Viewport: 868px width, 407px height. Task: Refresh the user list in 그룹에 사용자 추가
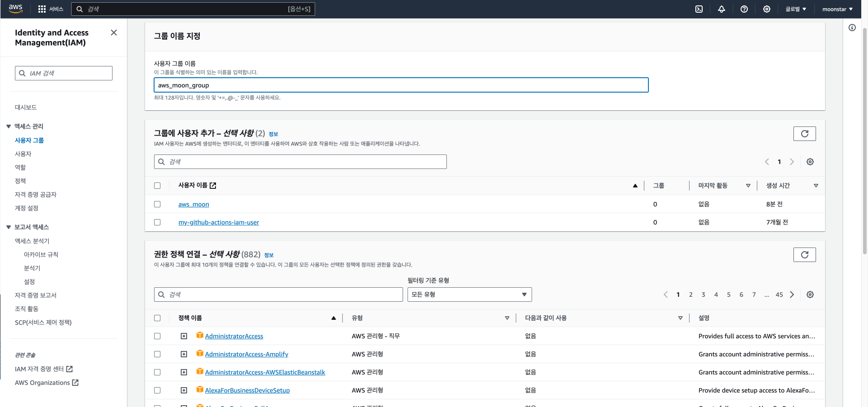click(805, 134)
